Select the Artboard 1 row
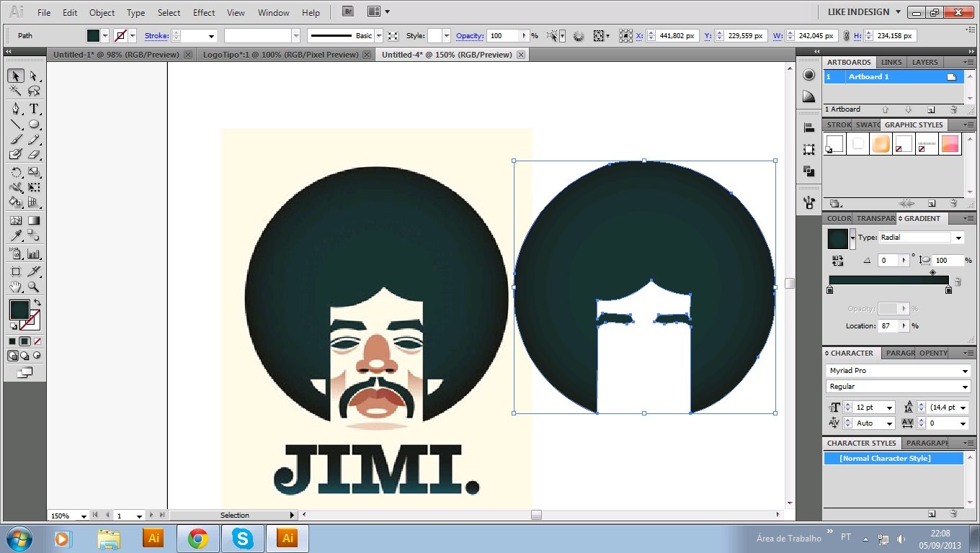The width and height of the screenshot is (980, 553). click(x=894, y=77)
